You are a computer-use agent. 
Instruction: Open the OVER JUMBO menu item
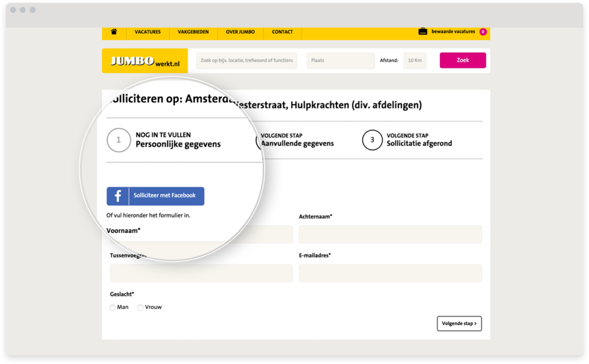240,32
